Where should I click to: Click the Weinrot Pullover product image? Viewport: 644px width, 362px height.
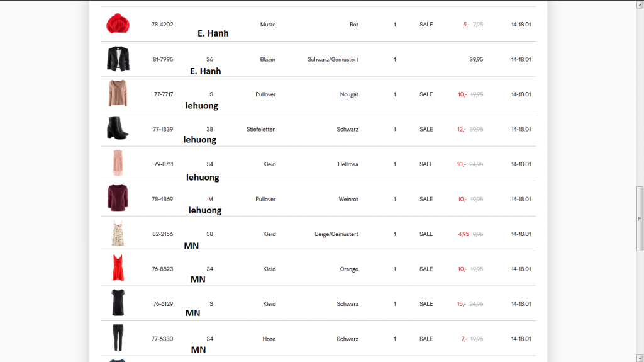point(118,198)
